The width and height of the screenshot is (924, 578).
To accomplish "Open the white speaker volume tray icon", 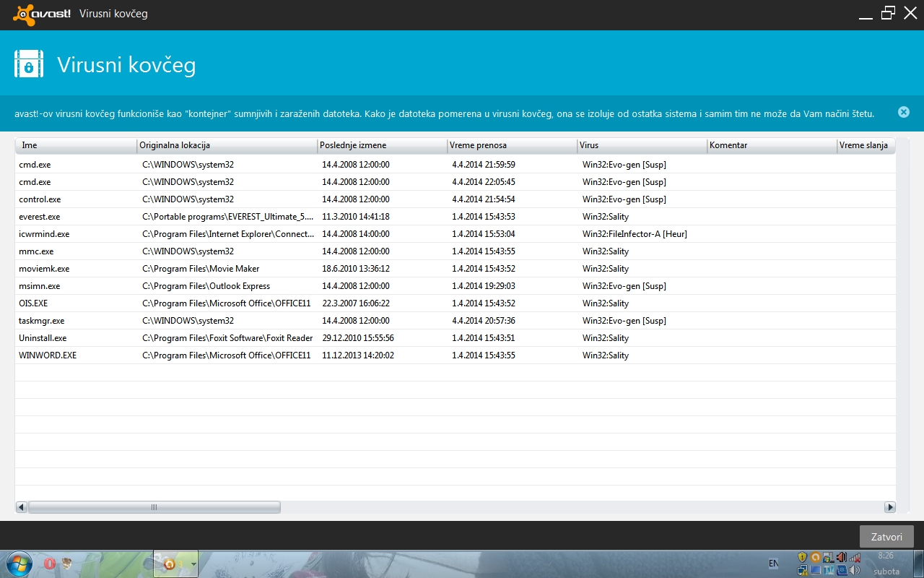I will tap(855, 570).
